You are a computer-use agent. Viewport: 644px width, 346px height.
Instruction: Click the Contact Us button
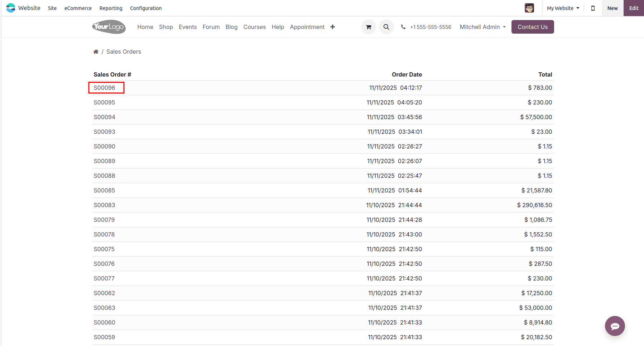click(532, 27)
